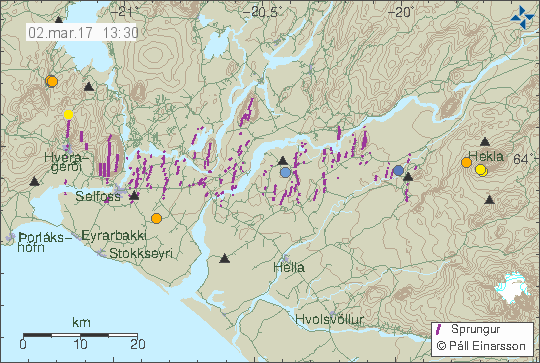Select the blue earthquake circle west of Hekla
Viewport: 540px width, 363px height.
coord(398,170)
